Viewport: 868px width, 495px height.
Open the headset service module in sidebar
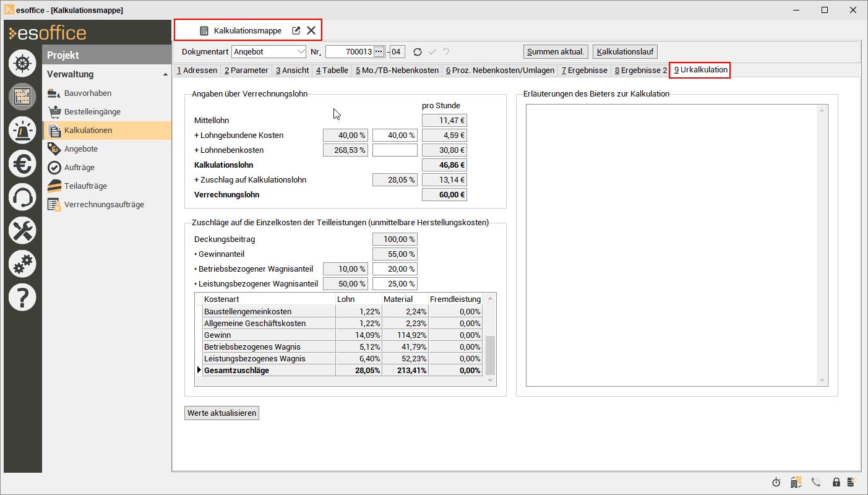22,197
